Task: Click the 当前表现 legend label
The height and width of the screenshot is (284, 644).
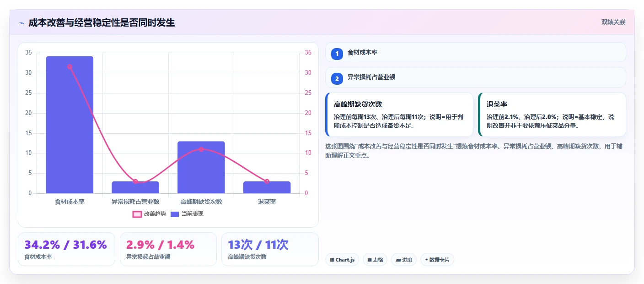Action: 192,214
